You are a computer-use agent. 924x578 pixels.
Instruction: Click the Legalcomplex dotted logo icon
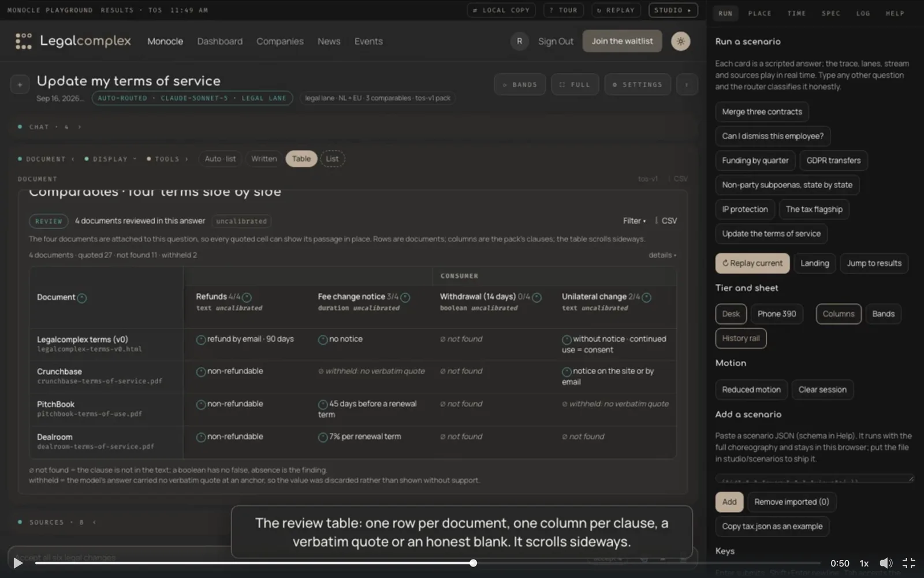24,41
